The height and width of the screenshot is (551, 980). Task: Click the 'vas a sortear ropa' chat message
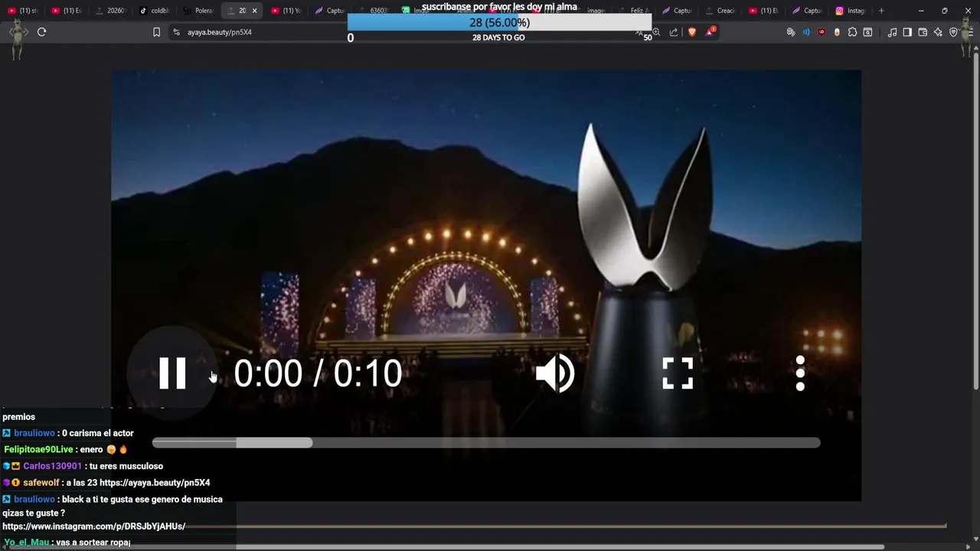coord(93,543)
